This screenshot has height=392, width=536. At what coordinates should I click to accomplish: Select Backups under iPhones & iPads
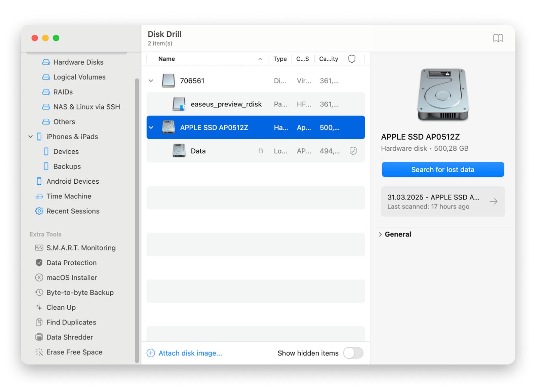pyautogui.click(x=67, y=166)
